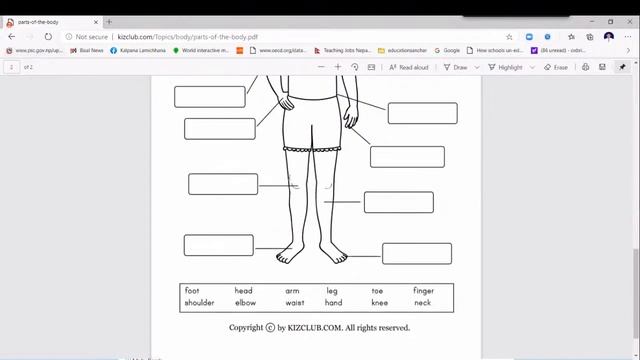Click the blue extension icon in toolbar
The height and width of the screenshot is (360, 640).
(x=529, y=37)
